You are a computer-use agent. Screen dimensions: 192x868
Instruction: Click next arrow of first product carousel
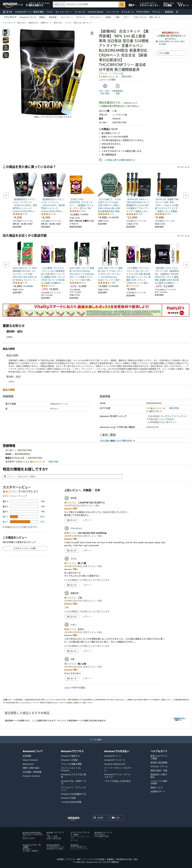coord(186,195)
